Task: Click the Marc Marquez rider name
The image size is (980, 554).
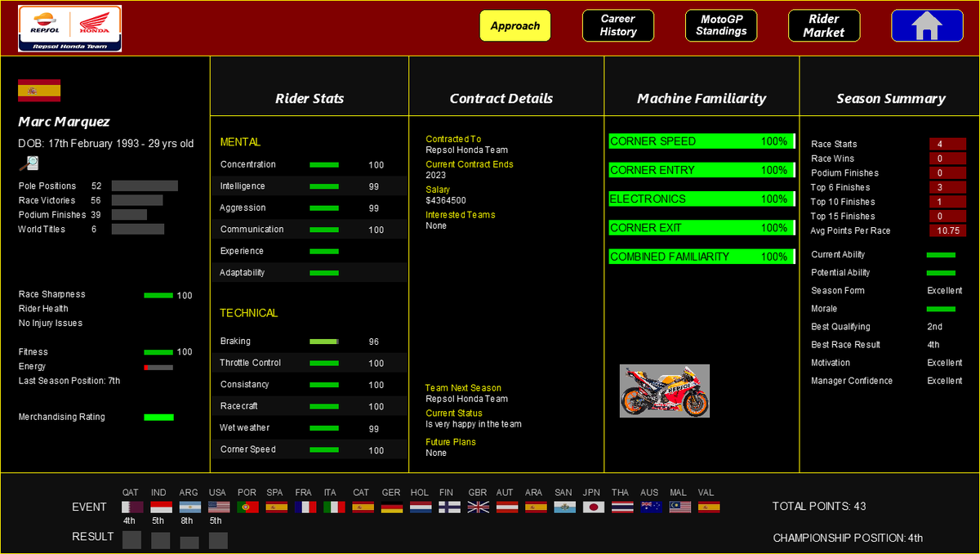Action: coord(64,122)
